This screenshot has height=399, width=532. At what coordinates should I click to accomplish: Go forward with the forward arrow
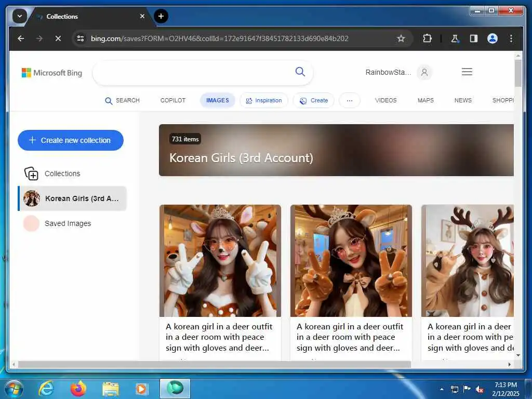(39, 38)
